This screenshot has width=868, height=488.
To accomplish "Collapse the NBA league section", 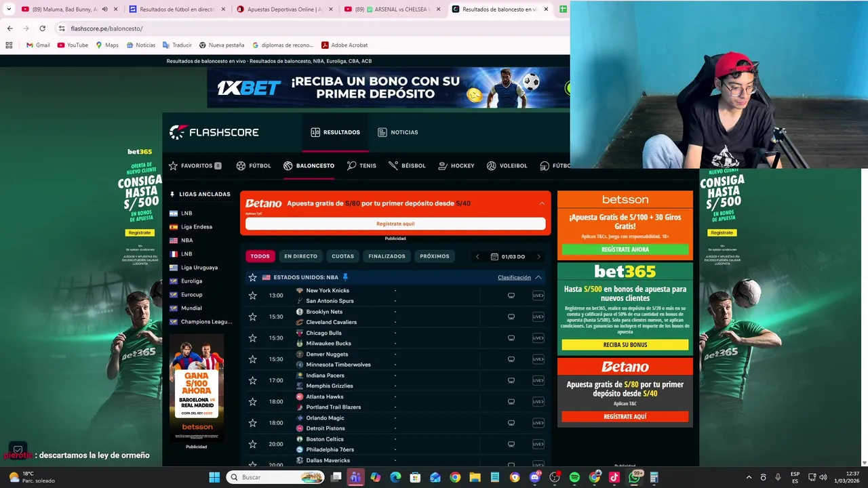I will [x=538, y=277].
